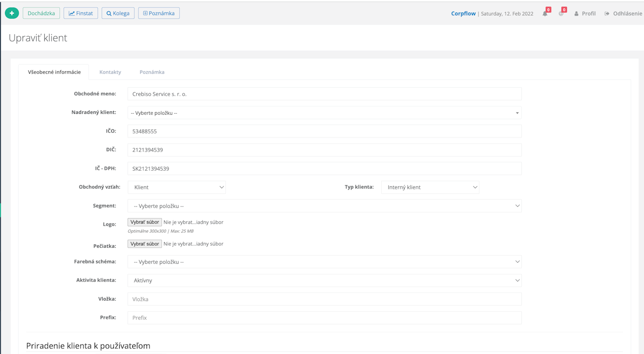Choose a Pečiatka file with Vybrať súbor
This screenshot has width=644, height=354.
pyautogui.click(x=145, y=244)
